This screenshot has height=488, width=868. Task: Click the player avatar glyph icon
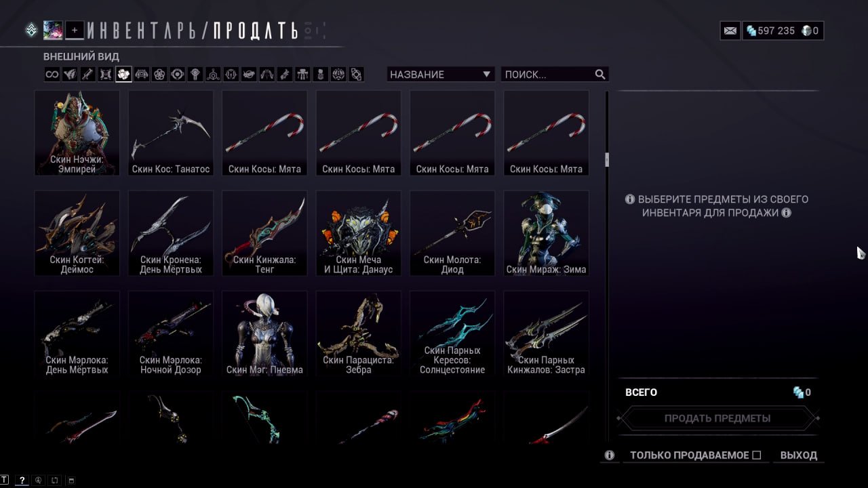(x=53, y=30)
